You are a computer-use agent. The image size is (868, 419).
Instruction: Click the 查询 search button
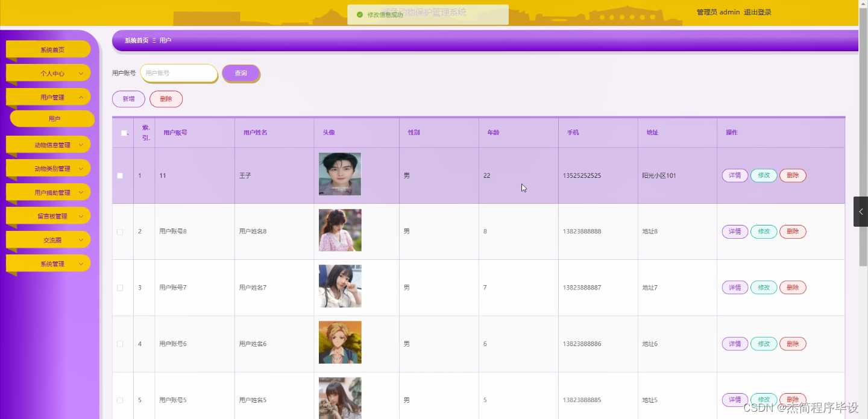(241, 73)
